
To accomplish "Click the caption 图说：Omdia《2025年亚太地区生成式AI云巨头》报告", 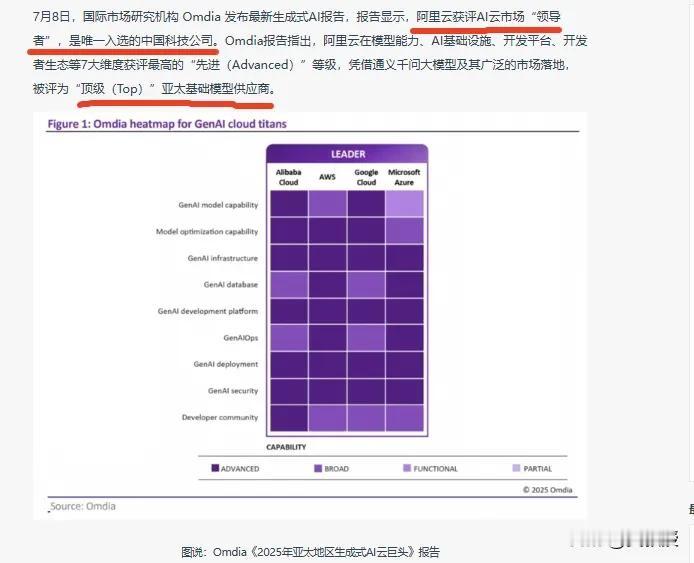I will point(310,552).
